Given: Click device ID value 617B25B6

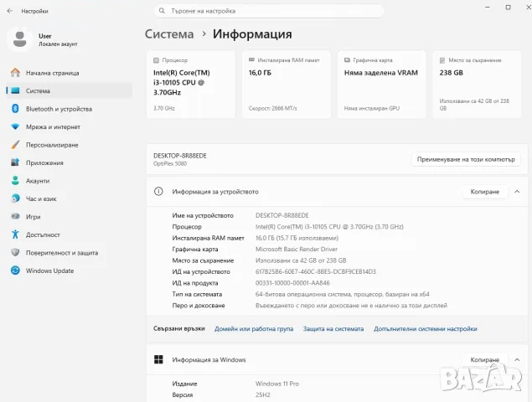Looking at the screenshot, I should click(316, 271).
